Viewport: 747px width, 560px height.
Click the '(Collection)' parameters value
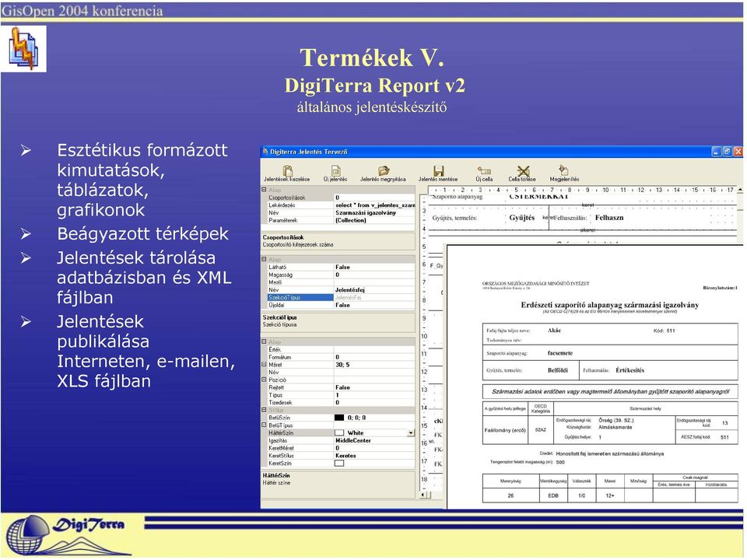(x=351, y=220)
